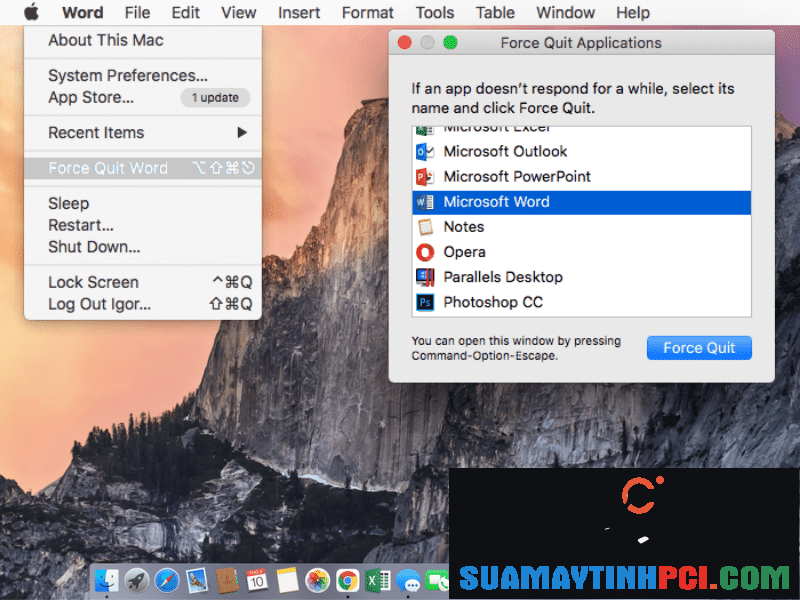Open the Table menu
Image resolution: width=800 pixels, height=600 pixels.
[x=495, y=12]
